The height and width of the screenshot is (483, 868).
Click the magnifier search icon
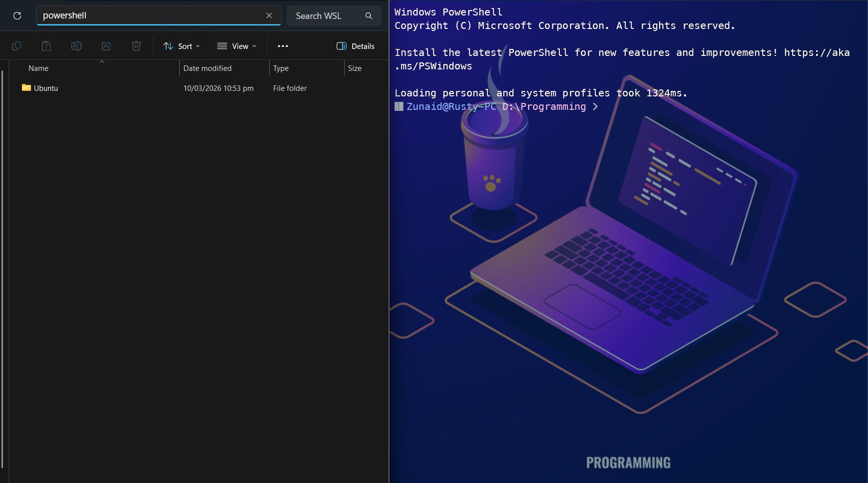pos(369,16)
